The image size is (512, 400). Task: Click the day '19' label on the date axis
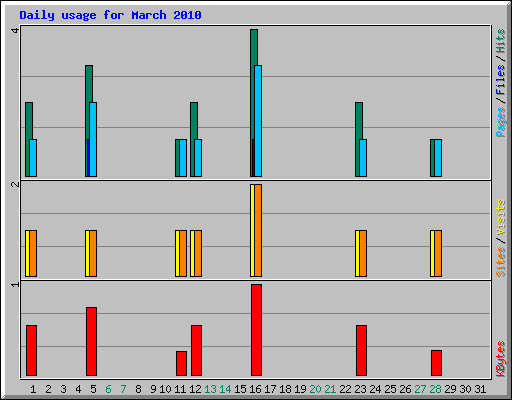pos(300,389)
